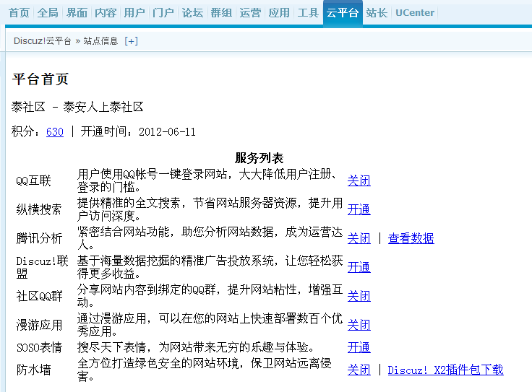Click the 纵横搜索 service name
Screen dimensions: 532x392
tap(39, 209)
